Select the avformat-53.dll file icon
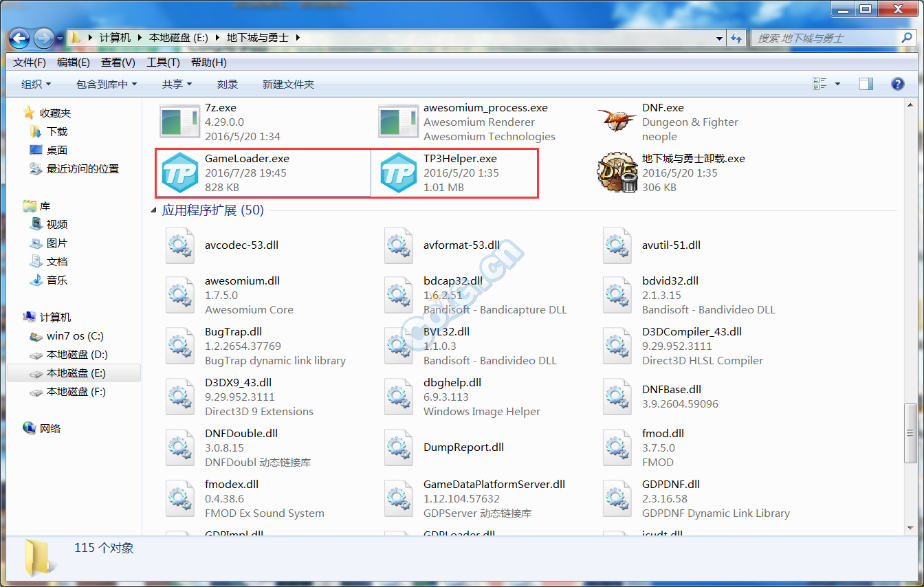 pos(399,245)
